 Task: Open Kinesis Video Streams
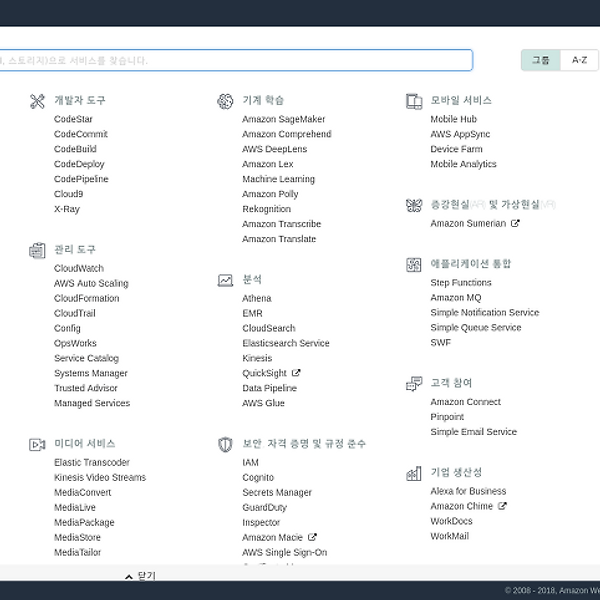(x=100, y=477)
